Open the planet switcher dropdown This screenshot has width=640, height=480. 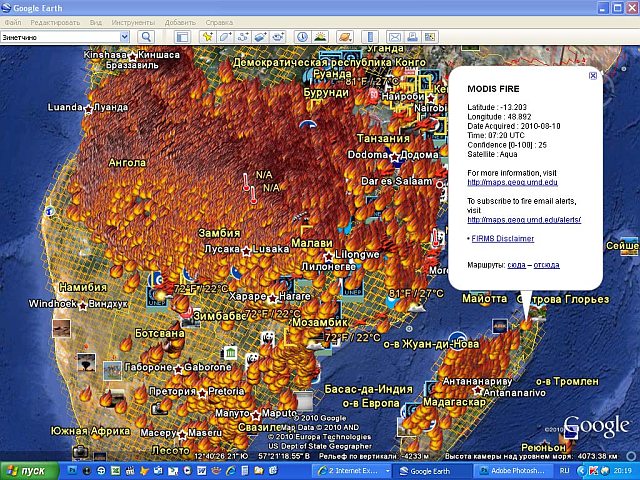coord(345,37)
